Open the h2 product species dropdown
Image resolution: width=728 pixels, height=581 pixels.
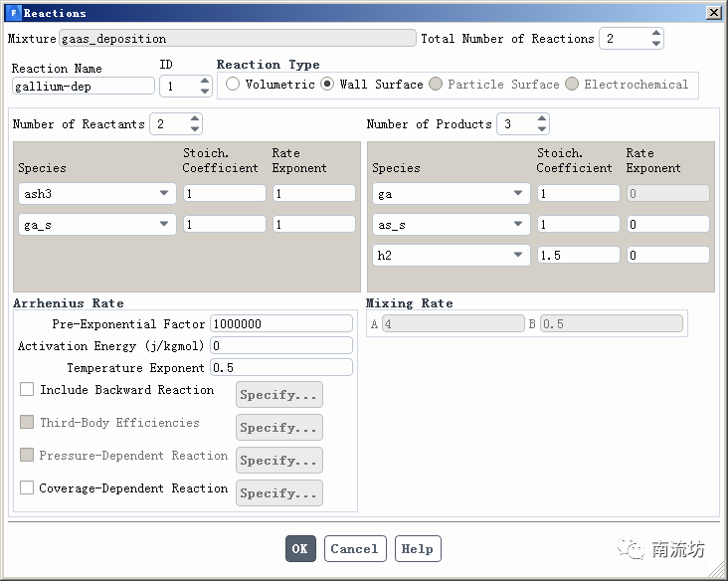pyautogui.click(x=518, y=256)
